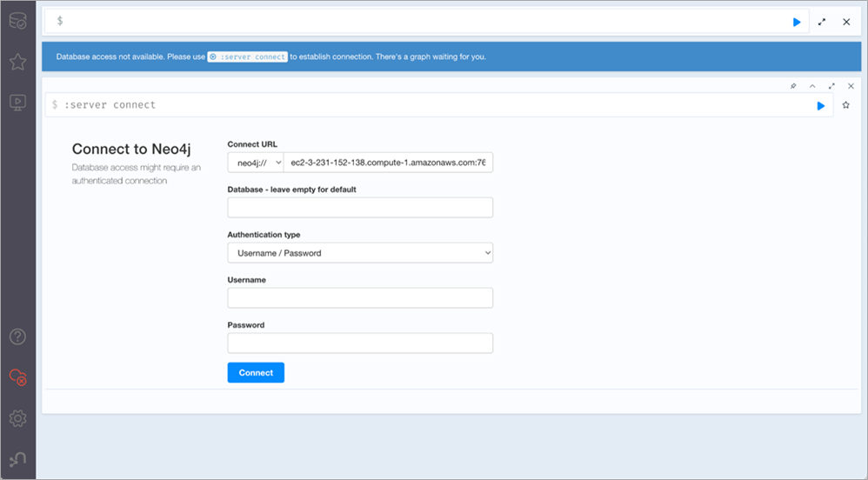The width and height of the screenshot is (868, 480).
Task: Rerun the :server connect command
Action: (x=821, y=106)
